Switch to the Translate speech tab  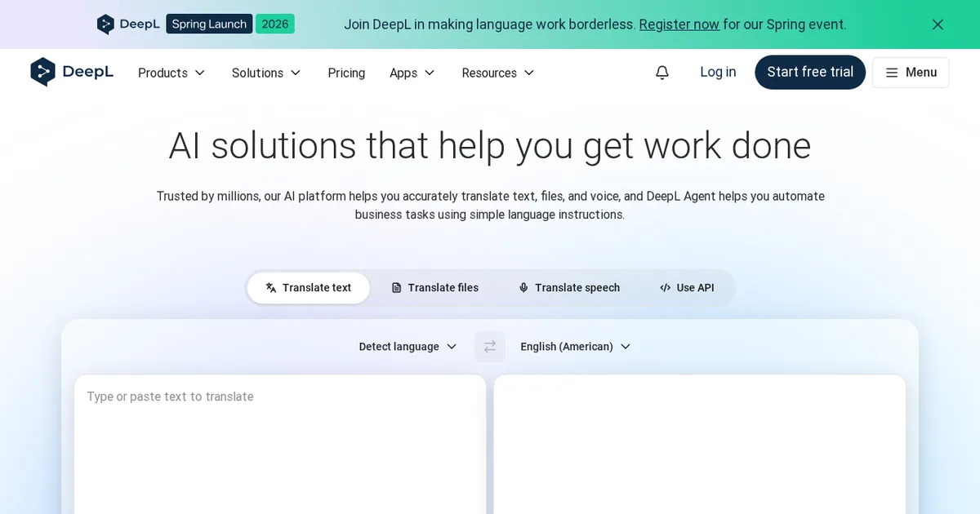click(569, 288)
